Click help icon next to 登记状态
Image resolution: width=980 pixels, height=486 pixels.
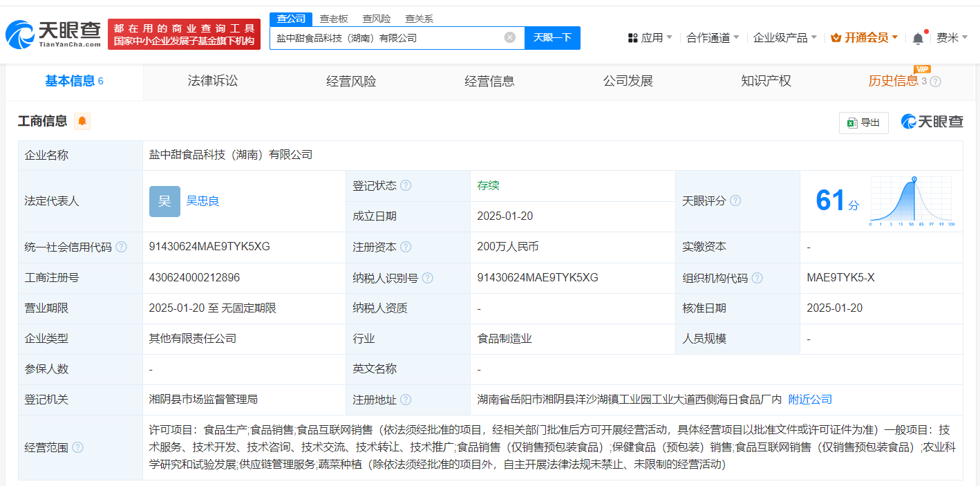(x=406, y=186)
